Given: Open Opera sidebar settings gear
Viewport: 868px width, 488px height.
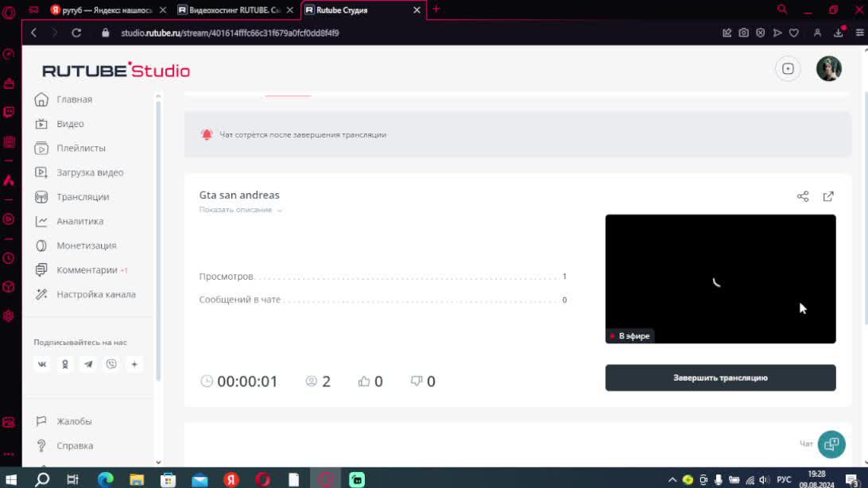Looking at the screenshot, I should click(8, 316).
